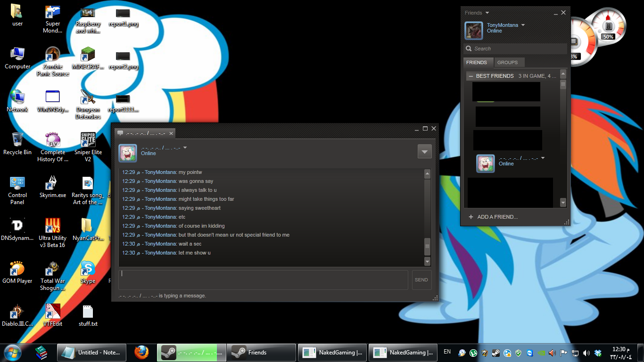Open Friends taskbar button
Image resolution: width=644 pixels, height=362 pixels.
pyautogui.click(x=261, y=352)
